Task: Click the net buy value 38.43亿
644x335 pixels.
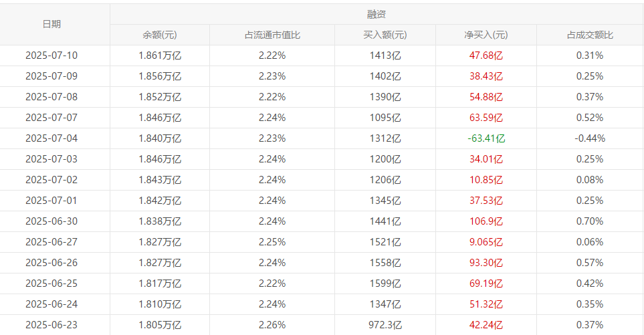Action: 486,76
